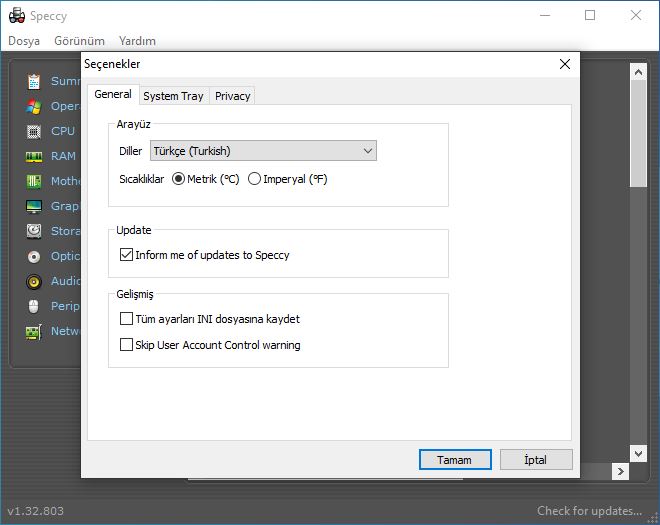Select the Summary clipboard icon in sidebar
Screen dimensions: 660x525
[x=34, y=81]
